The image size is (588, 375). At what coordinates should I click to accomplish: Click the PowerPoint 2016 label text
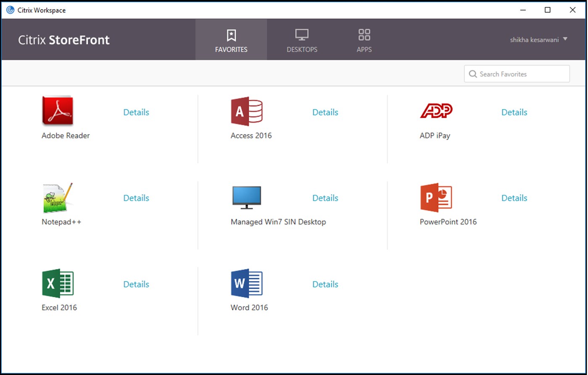coord(448,222)
